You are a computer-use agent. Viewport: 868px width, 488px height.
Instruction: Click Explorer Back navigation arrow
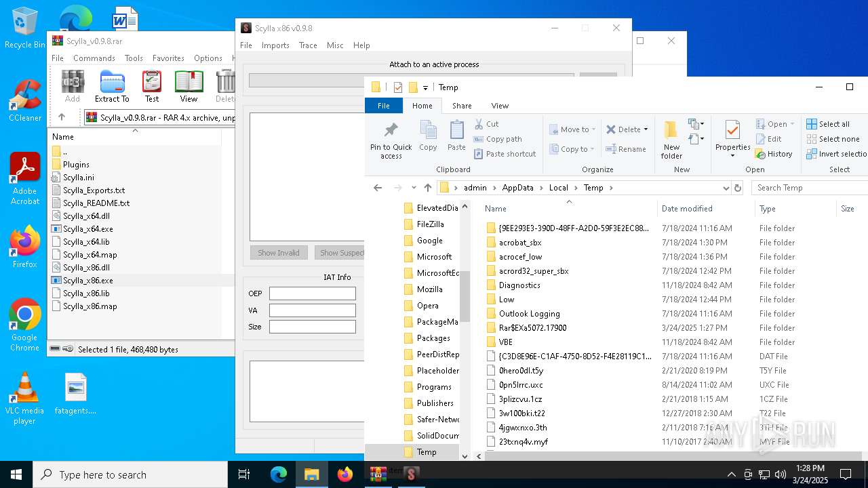pyautogui.click(x=378, y=188)
